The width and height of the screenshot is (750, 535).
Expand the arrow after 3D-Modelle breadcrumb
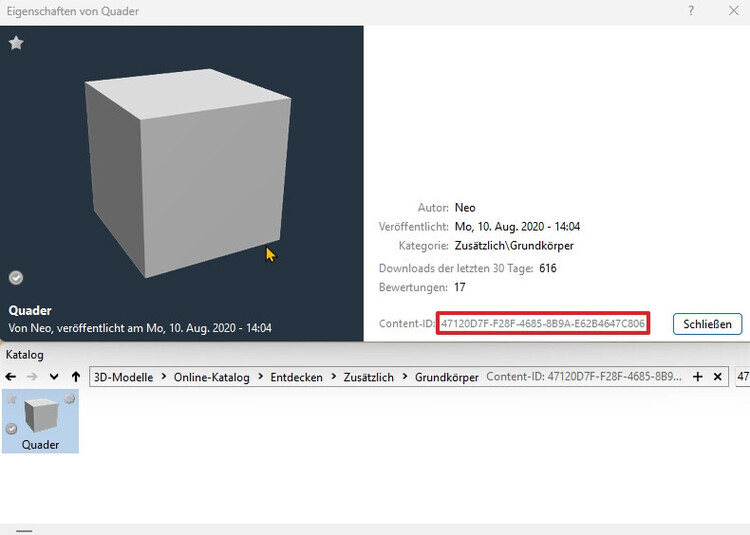click(160, 377)
